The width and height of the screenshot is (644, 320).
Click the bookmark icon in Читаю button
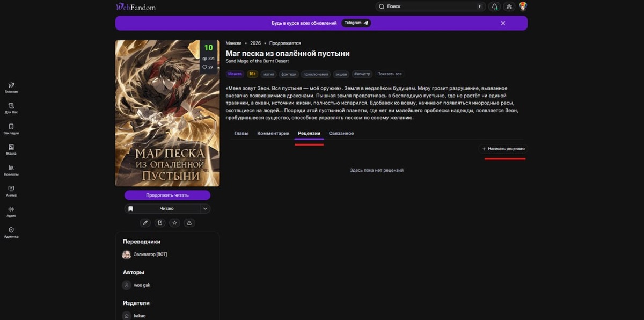pyautogui.click(x=130, y=208)
